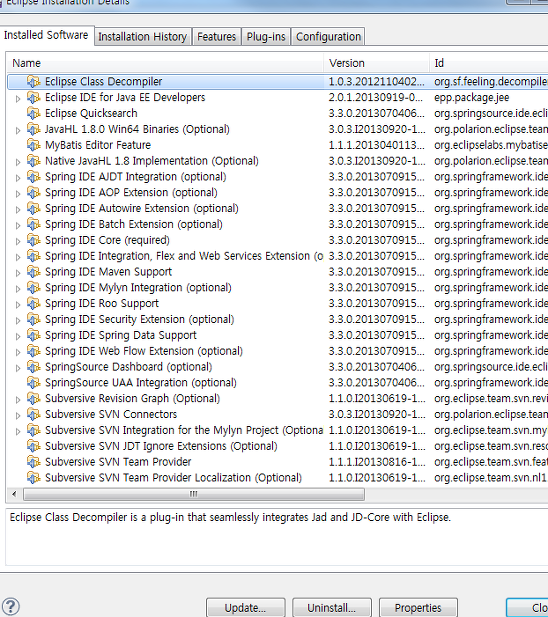The height and width of the screenshot is (617, 548).
Task: Click the Spring IDE Maven Support icon
Action: tap(33, 272)
